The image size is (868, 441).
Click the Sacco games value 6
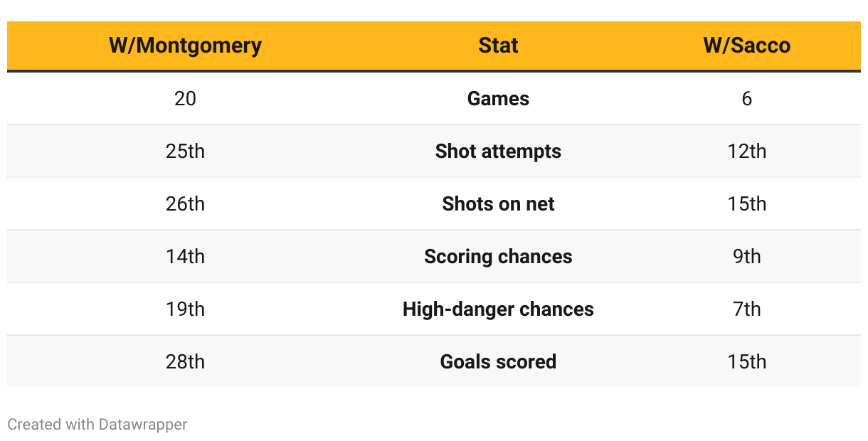(746, 98)
